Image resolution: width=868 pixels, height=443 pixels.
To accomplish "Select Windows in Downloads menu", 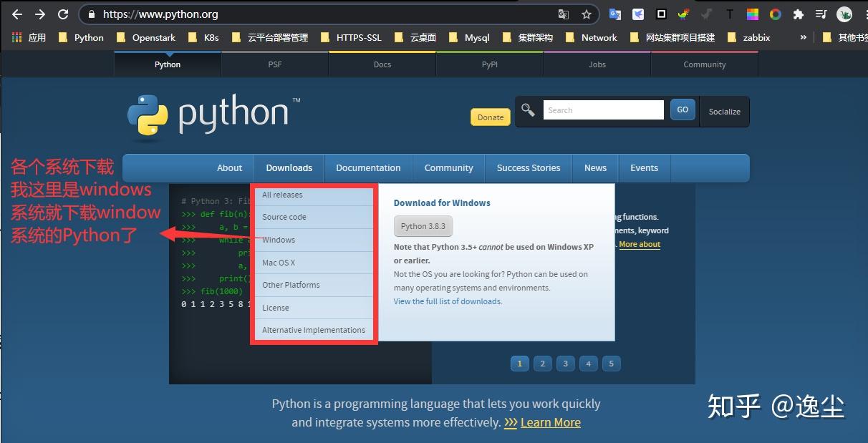I will pyautogui.click(x=314, y=240).
